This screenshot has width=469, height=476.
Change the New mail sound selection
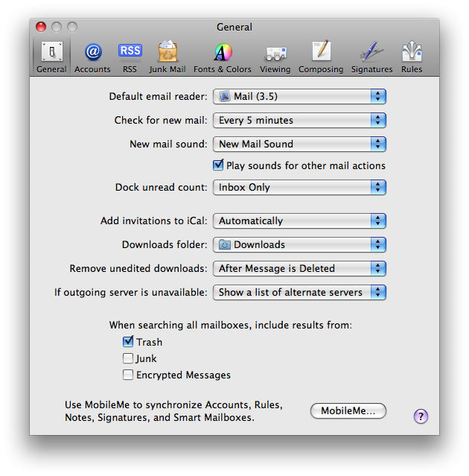tap(299, 144)
